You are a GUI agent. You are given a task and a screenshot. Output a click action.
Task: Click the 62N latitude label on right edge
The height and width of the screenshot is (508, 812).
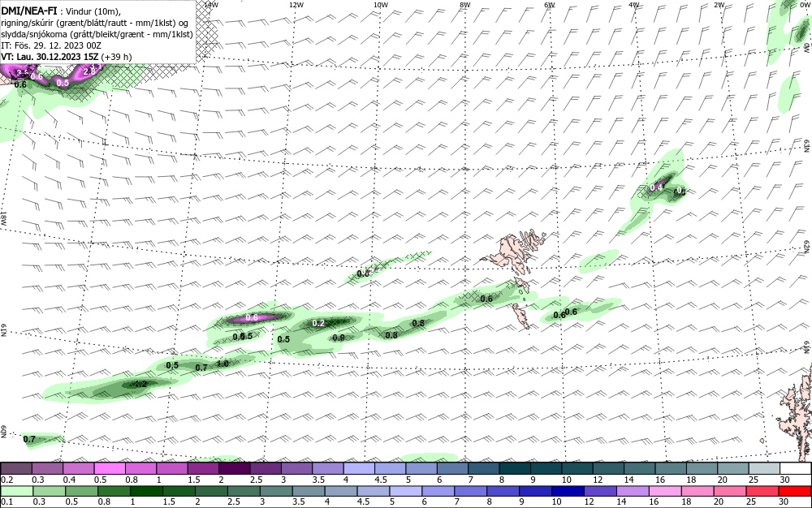pos(807,245)
